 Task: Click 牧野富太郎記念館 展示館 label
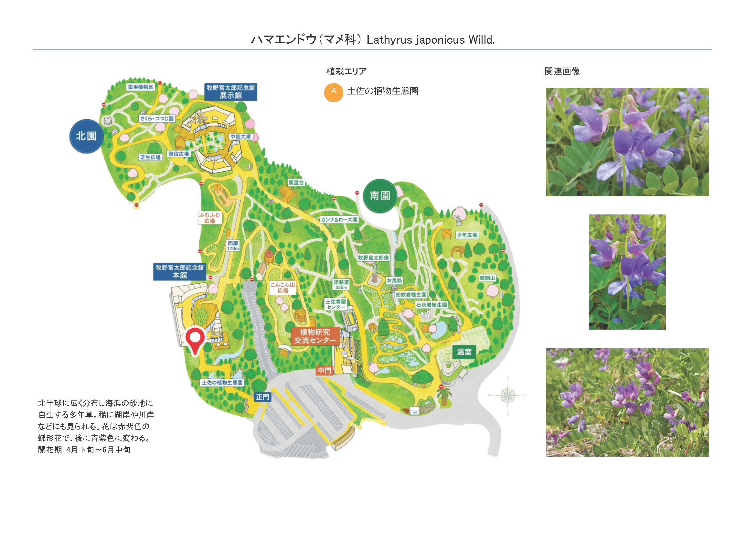(x=230, y=92)
